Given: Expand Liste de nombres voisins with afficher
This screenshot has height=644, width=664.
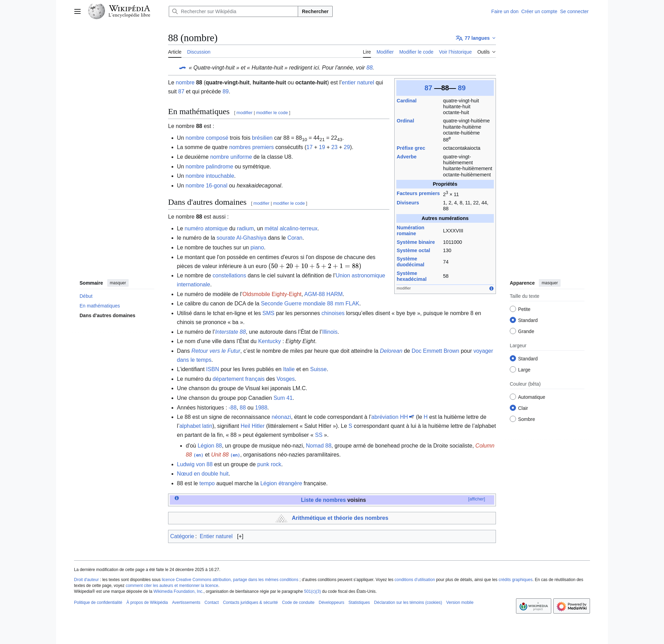Looking at the screenshot, I should click(x=476, y=499).
